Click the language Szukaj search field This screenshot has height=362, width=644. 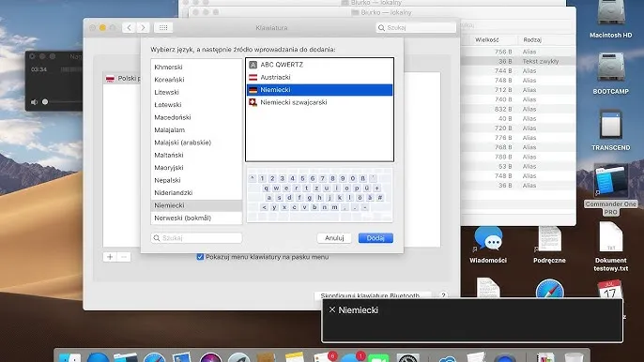point(196,238)
